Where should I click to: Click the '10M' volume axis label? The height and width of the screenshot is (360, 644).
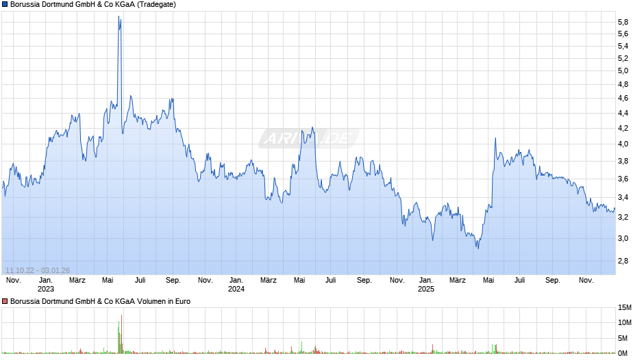coord(624,322)
